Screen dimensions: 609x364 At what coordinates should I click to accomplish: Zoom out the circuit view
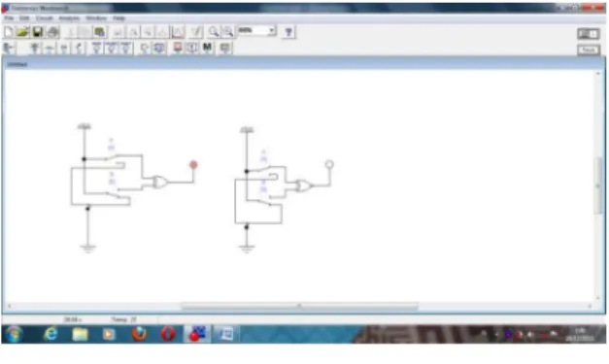click(x=214, y=32)
